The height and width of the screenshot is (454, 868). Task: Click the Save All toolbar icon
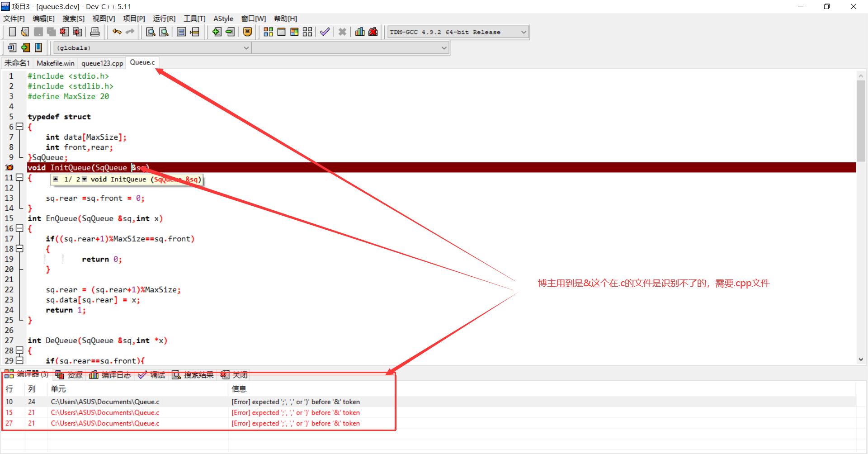51,32
